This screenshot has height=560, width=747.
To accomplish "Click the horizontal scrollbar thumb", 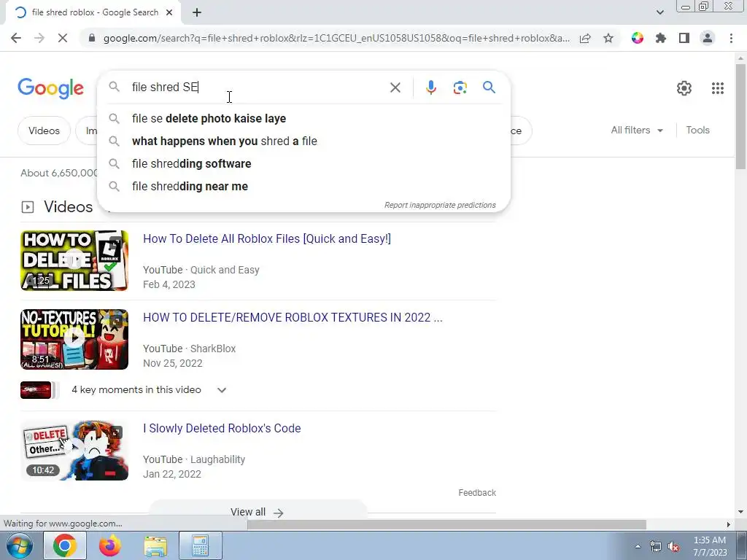I will (x=446, y=524).
